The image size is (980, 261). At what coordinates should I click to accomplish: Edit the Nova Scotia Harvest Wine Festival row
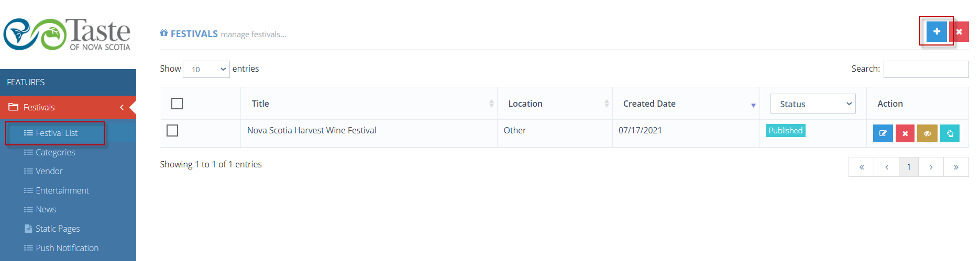(x=883, y=133)
